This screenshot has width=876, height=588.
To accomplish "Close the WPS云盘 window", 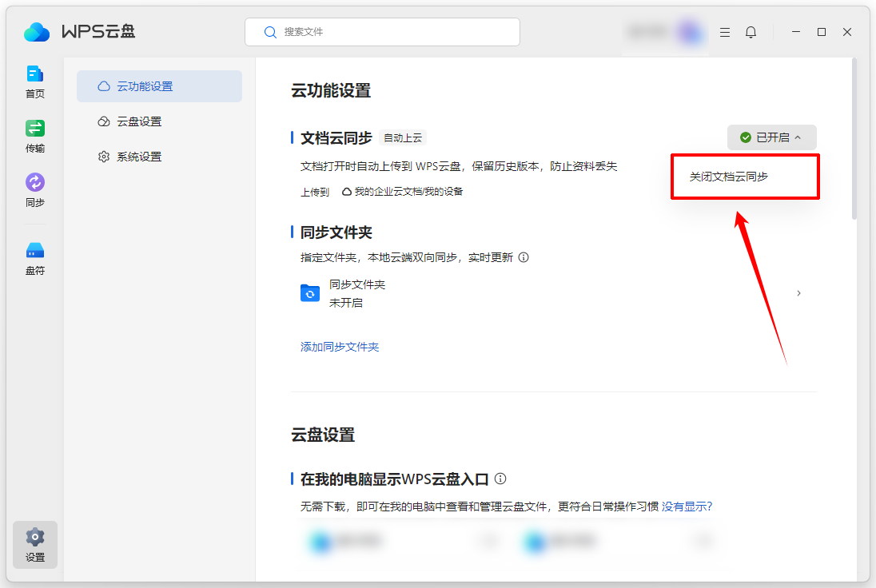I will tap(847, 33).
